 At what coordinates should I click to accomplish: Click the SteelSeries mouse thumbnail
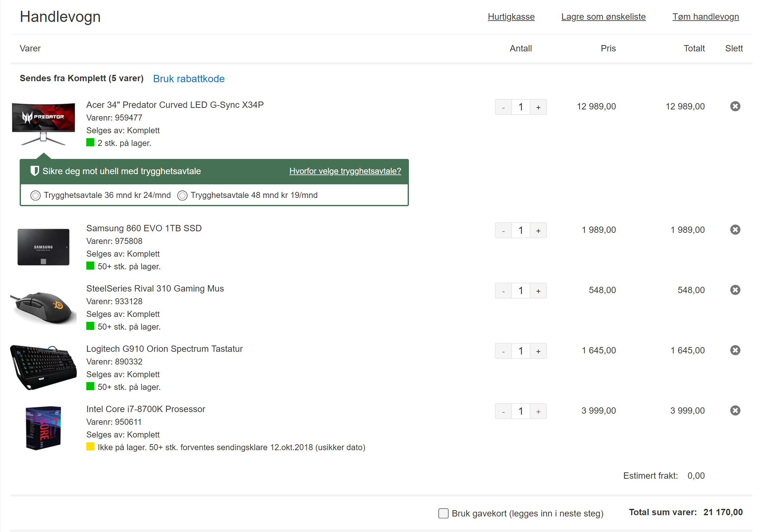43,307
